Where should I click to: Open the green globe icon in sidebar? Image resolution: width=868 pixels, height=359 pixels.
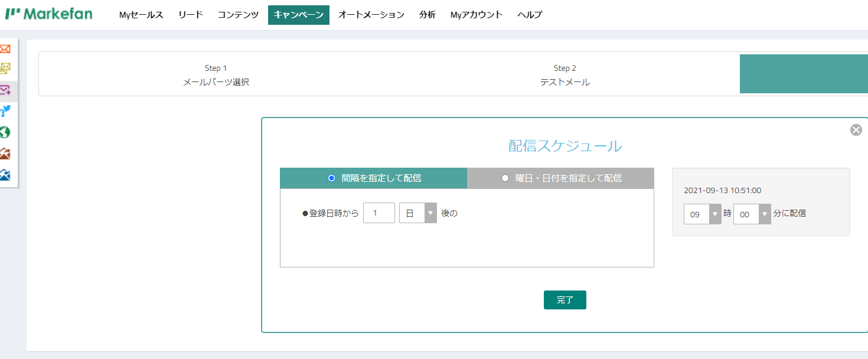point(5,132)
